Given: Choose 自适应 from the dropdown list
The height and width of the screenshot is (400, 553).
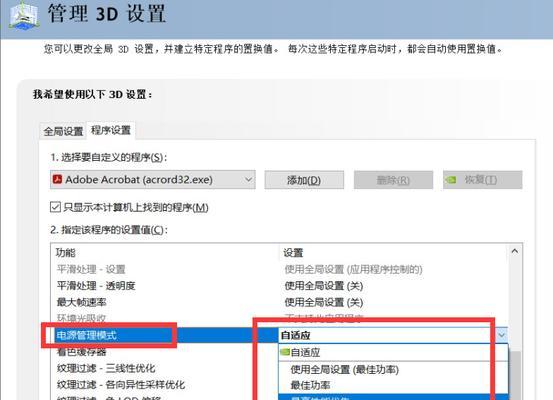Looking at the screenshot, I should pos(393,352).
